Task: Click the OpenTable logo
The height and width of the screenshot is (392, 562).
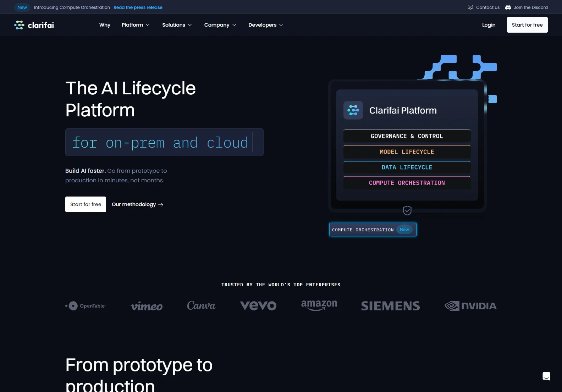Action: [x=86, y=306]
